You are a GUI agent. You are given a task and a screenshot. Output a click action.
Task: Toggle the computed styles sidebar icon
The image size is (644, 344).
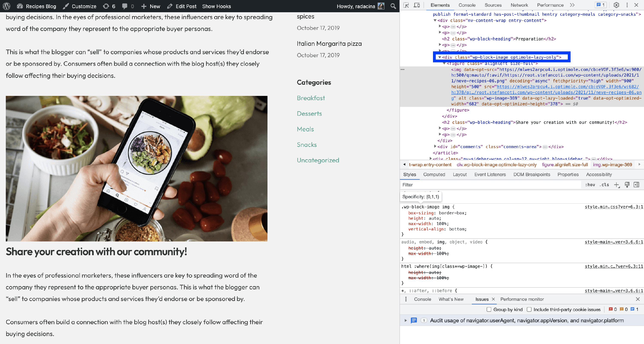636,185
